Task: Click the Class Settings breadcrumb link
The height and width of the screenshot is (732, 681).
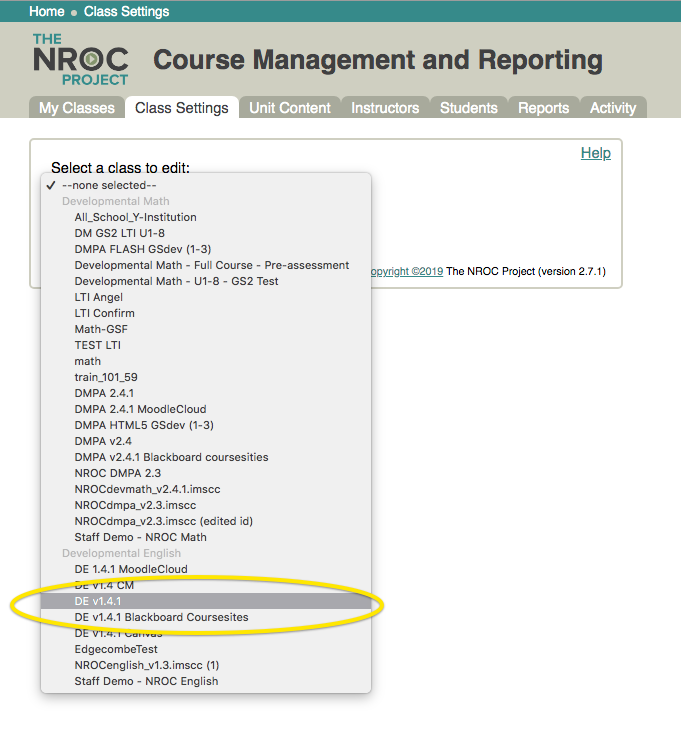Action: tap(126, 11)
